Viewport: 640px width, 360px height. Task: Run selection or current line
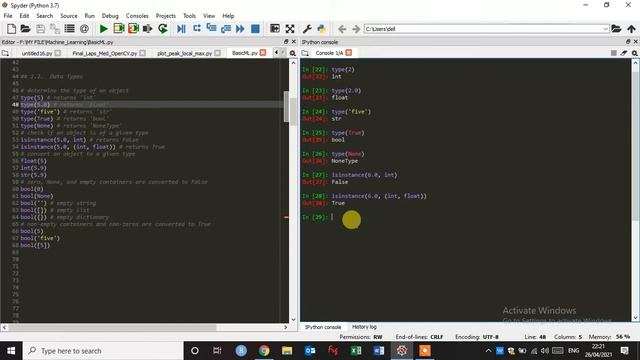[x=147, y=29]
